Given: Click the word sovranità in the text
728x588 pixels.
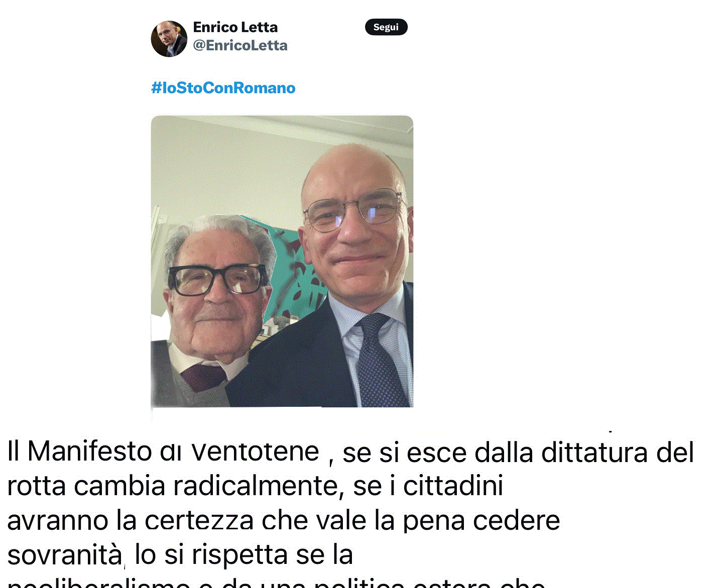Looking at the screenshot, I should pos(65,555).
